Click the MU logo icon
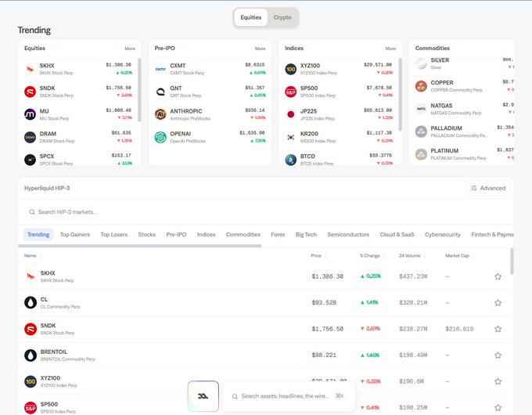532x415 pixels. [x=31, y=114]
